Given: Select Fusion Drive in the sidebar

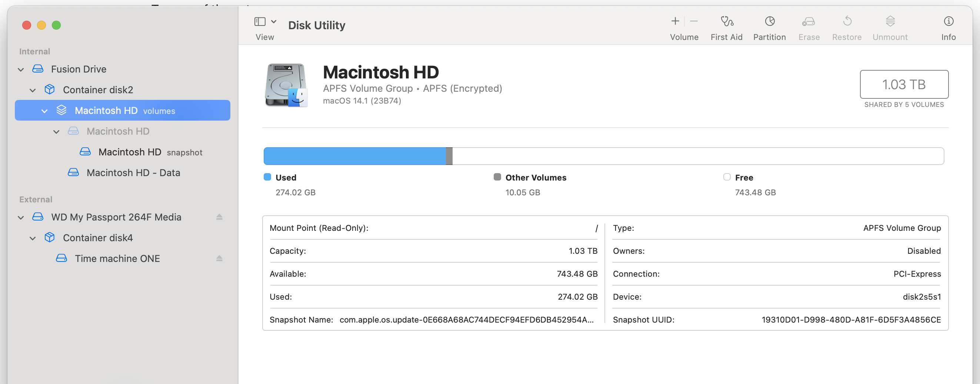Looking at the screenshot, I should (123, 69).
